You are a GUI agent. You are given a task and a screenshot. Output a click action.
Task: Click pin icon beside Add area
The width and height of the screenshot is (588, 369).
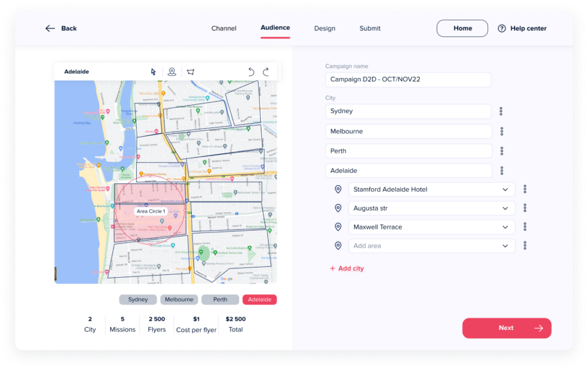click(x=338, y=246)
